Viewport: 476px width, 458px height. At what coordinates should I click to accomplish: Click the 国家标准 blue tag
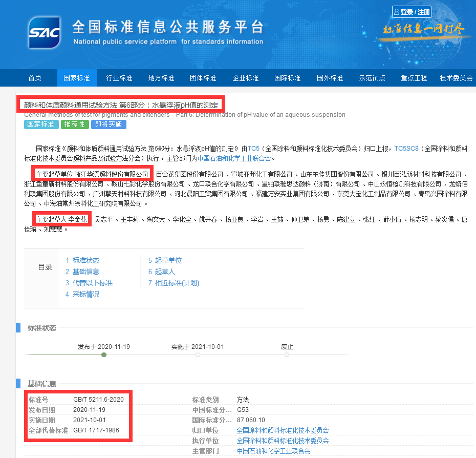[41, 124]
